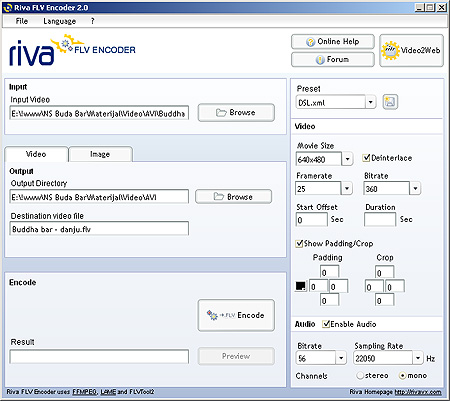
Task: Click the Movie Size value 640x480
Action: [x=319, y=159]
